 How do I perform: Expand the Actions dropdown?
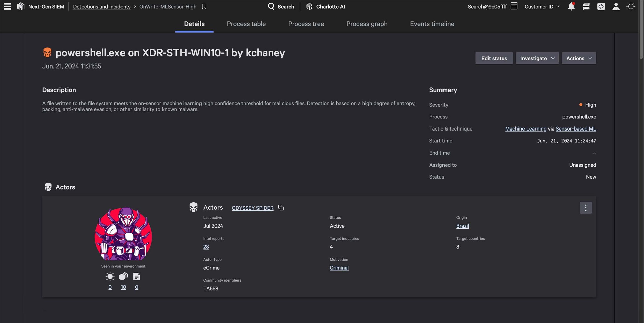579,58
